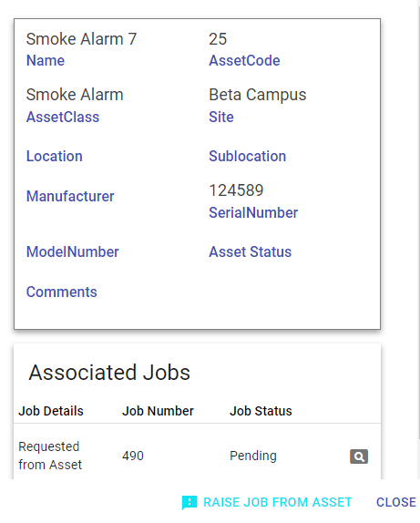Click the ModelNumber field

(x=72, y=251)
